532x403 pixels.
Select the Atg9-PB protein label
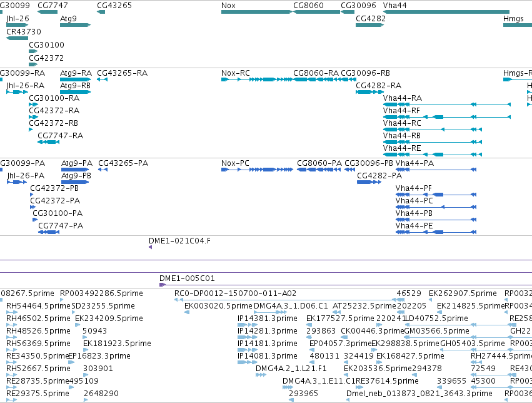[76, 176]
